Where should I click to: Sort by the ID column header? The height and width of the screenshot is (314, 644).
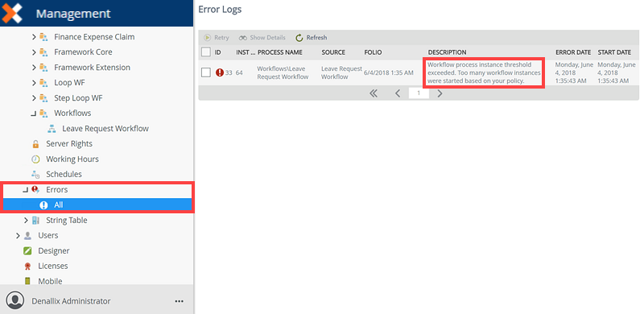pyautogui.click(x=217, y=52)
